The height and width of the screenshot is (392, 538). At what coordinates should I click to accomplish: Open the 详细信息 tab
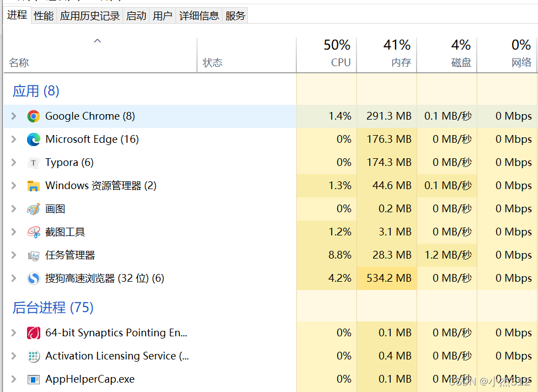199,16
